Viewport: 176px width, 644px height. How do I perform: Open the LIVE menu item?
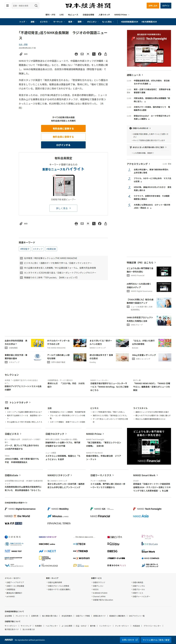pos(61,15)
